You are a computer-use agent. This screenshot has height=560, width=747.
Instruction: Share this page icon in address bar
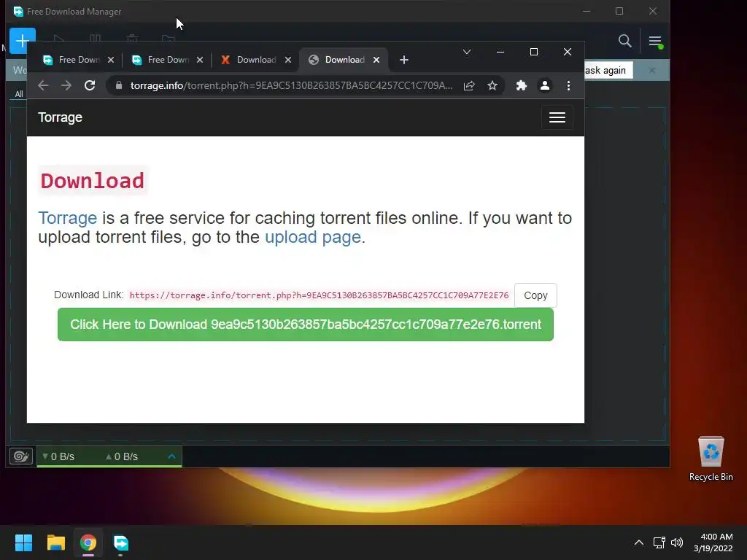[469, 85]
